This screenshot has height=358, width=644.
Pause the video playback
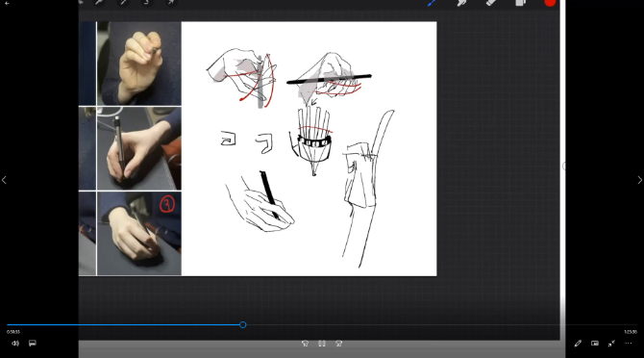click(322, 344)
